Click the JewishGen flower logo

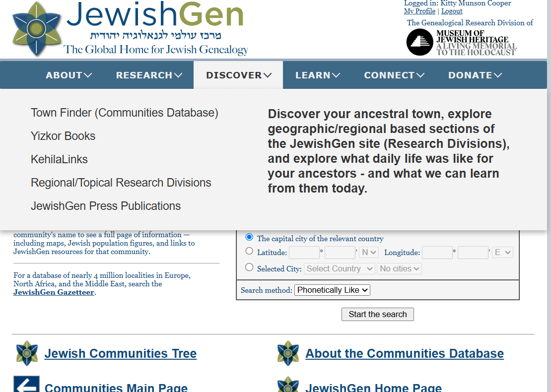point(37,29)
